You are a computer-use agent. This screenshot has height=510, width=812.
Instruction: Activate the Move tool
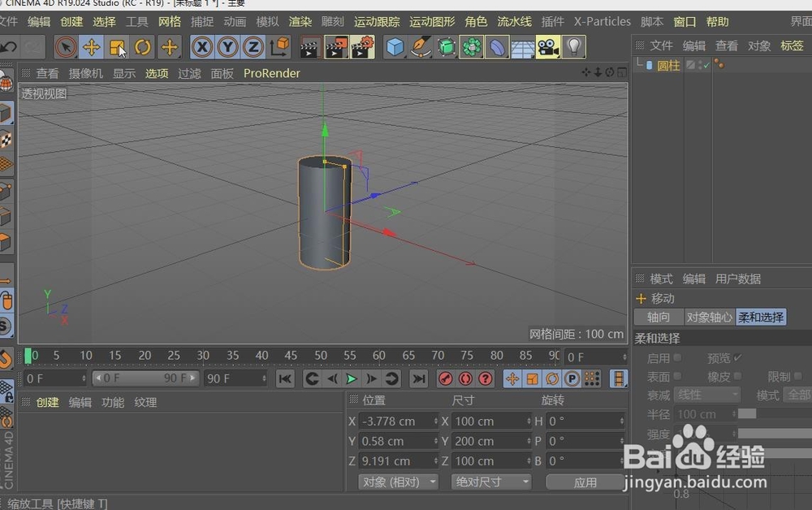click(91, 47)
